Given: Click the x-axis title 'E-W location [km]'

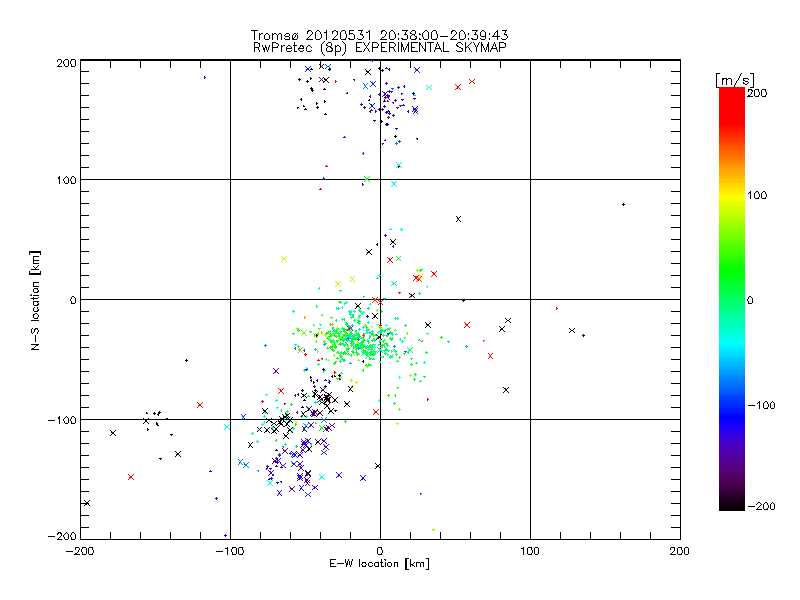Looking at the screenshot, I should (379, 564).
